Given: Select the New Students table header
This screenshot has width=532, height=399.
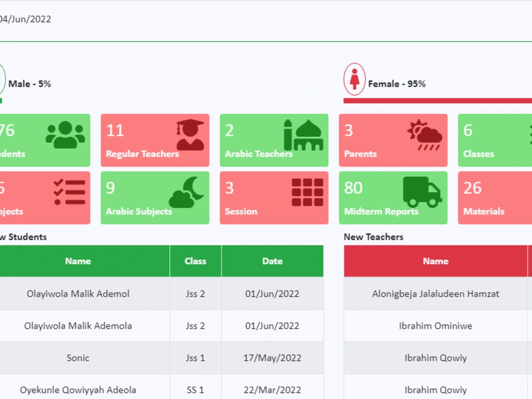Looking at the screenshot, I should [77, 261].
